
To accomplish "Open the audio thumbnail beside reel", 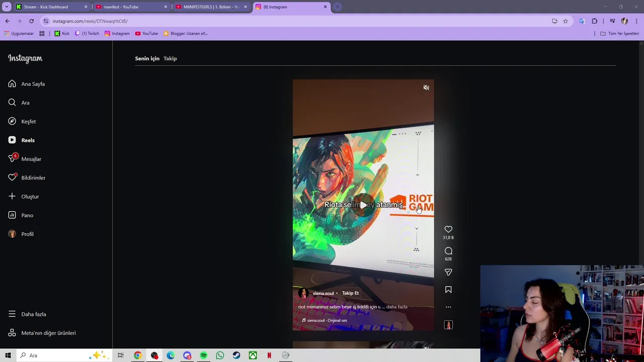I will coord(448,325).
